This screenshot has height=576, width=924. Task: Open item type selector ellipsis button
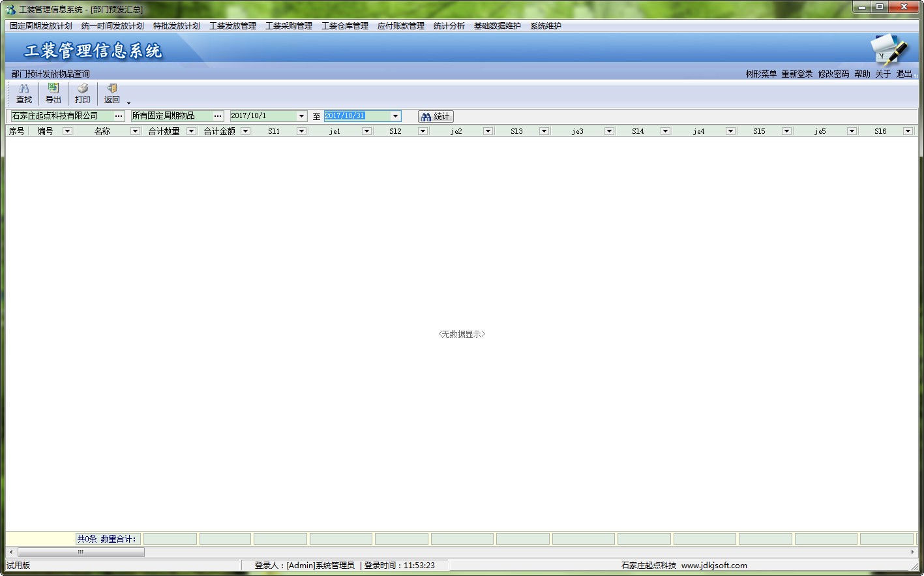point(218,116)
